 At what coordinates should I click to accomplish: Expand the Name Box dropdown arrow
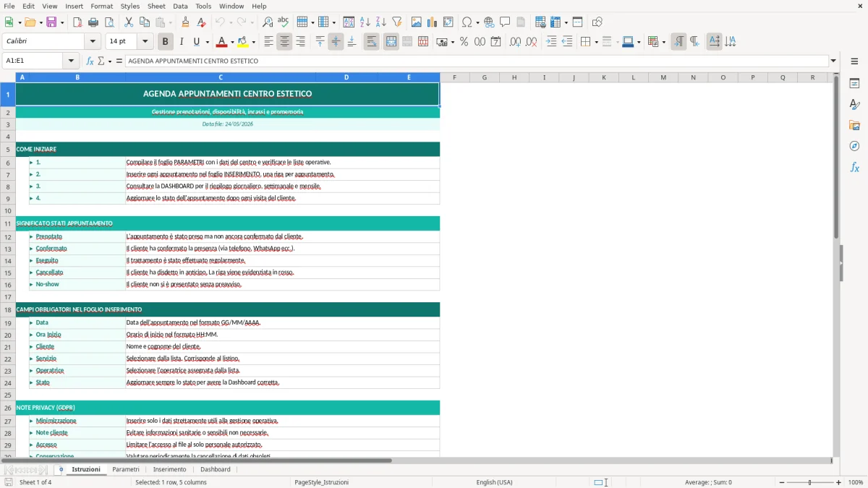(71, 61)
